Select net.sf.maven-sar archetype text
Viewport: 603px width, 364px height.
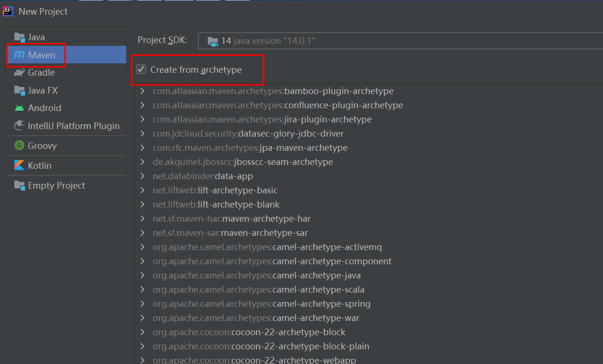(230, 233)
